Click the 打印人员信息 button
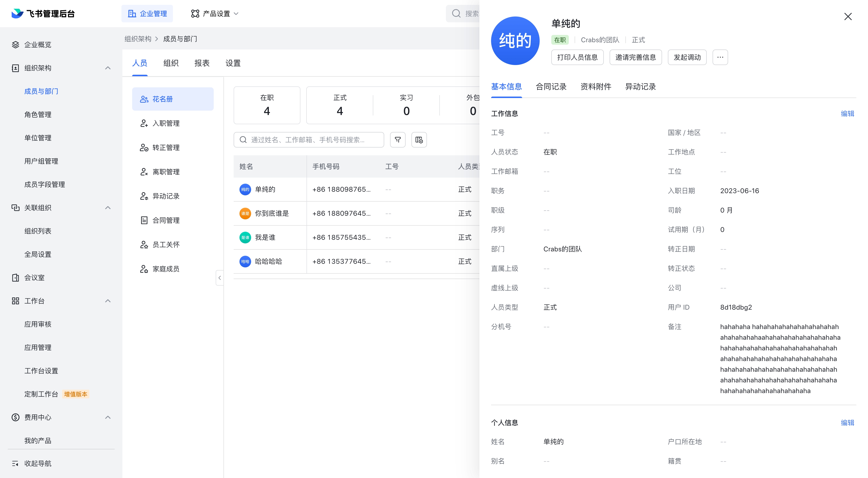The image size is (868, 478). click(x=577, y=57)
